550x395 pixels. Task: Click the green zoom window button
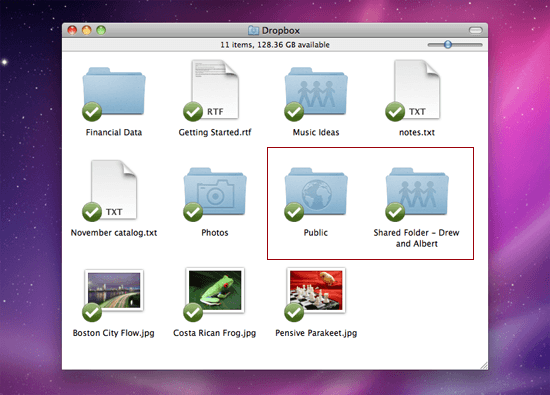101,30
